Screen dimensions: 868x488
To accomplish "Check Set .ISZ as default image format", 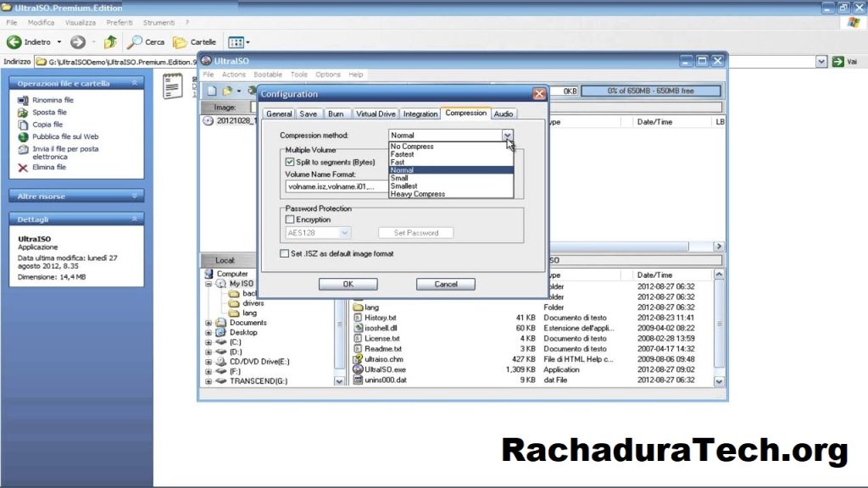I will tap(284, 253).
